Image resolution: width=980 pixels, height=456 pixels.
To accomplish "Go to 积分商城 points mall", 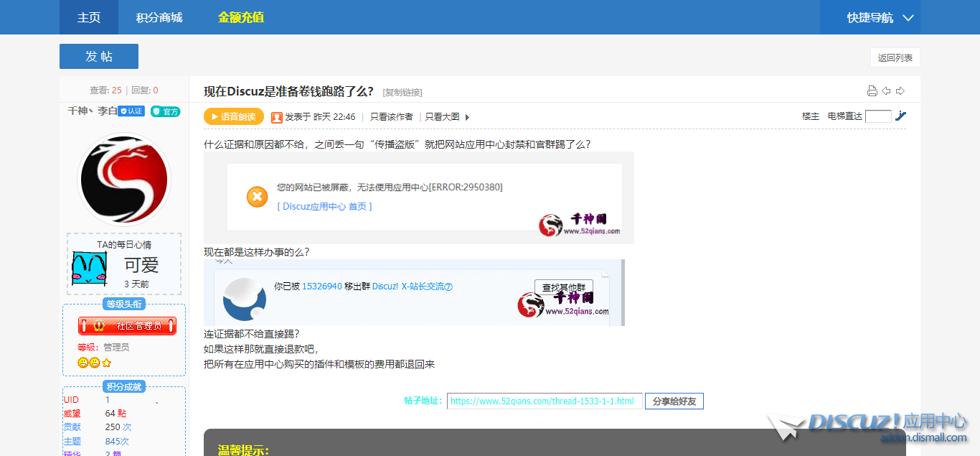I will pyautogui.click(x=159, y=17).
